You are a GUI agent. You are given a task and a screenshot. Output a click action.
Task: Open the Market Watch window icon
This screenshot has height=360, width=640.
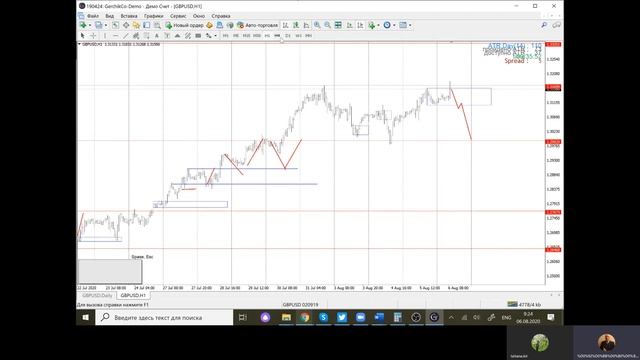(x=116, y=25)
